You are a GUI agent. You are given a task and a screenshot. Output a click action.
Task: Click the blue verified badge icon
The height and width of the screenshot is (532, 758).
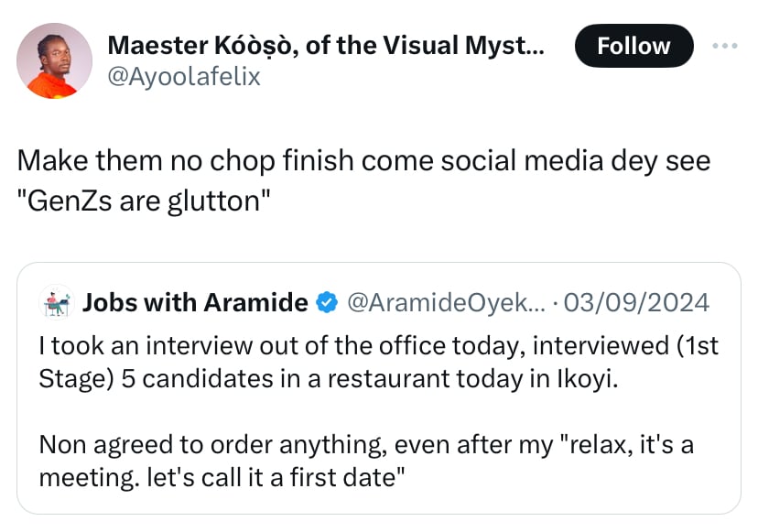point(325,303)
